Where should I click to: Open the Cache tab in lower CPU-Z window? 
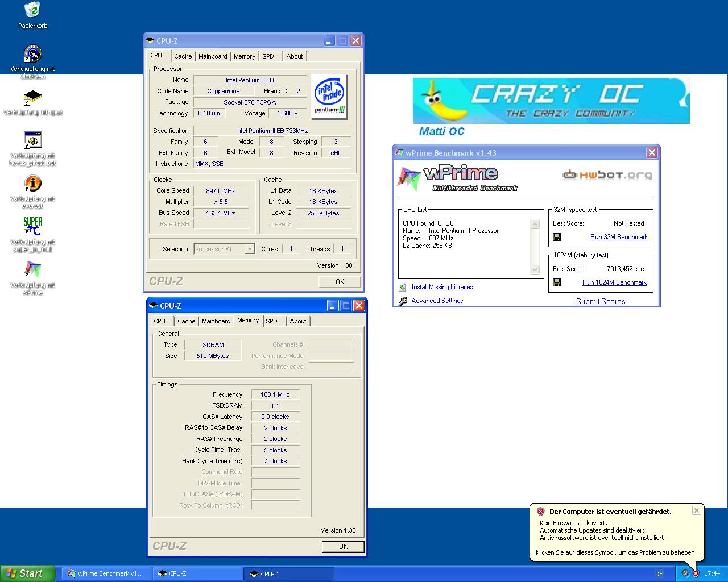[x=187, y=321]
